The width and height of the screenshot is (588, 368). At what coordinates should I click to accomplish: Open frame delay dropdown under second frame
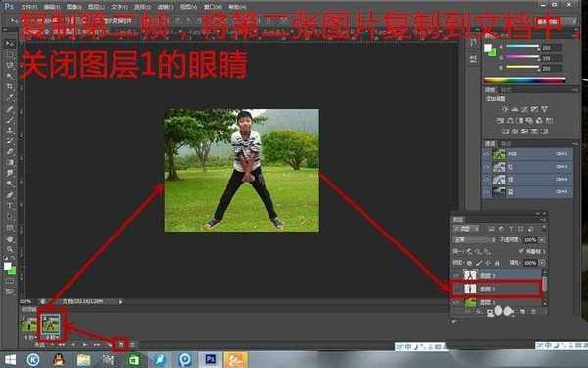point(52,338)
